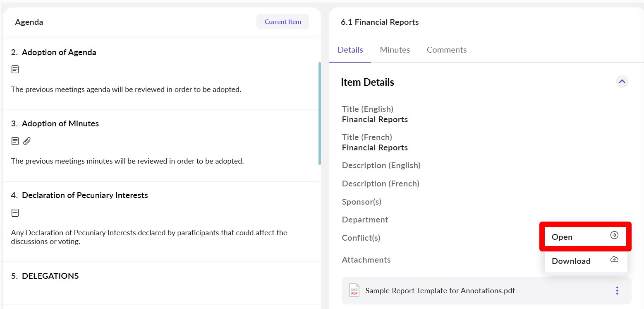This screenshot has width=644, height=309.
Task: Click the paperclip icon under Adoption of Minutes
Action: click(x=27, y=141)
